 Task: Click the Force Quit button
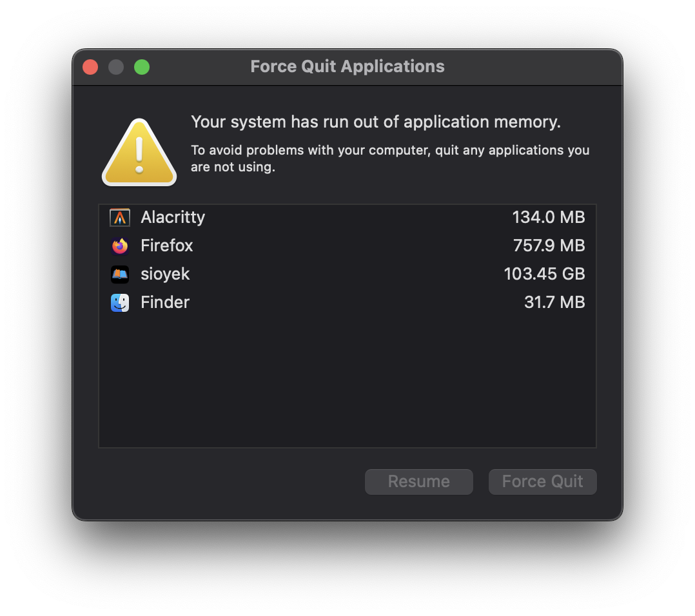(x=542, y=481)
